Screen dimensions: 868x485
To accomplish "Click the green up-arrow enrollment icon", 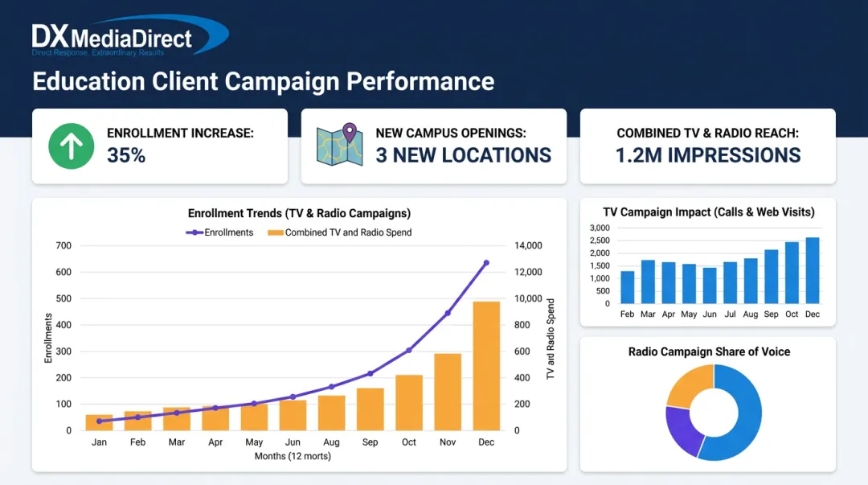I will tap(72, 146).
